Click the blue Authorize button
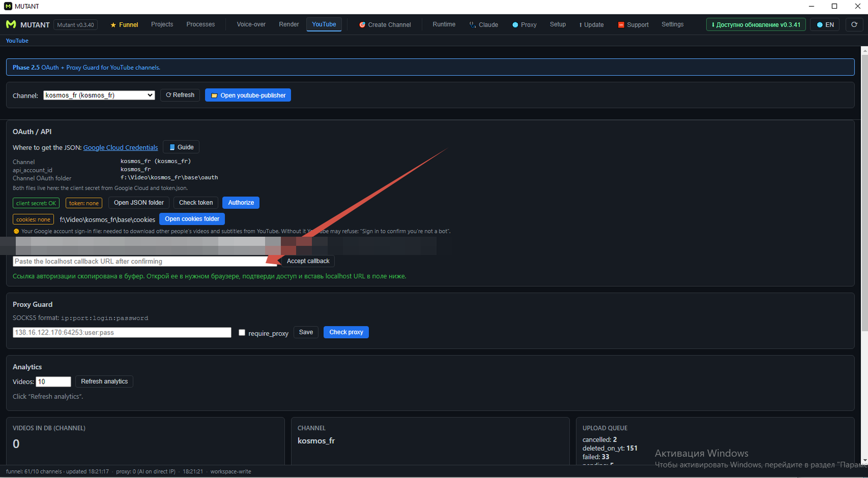Viewport: 868px width, 478px height. (x=241, y=203)
